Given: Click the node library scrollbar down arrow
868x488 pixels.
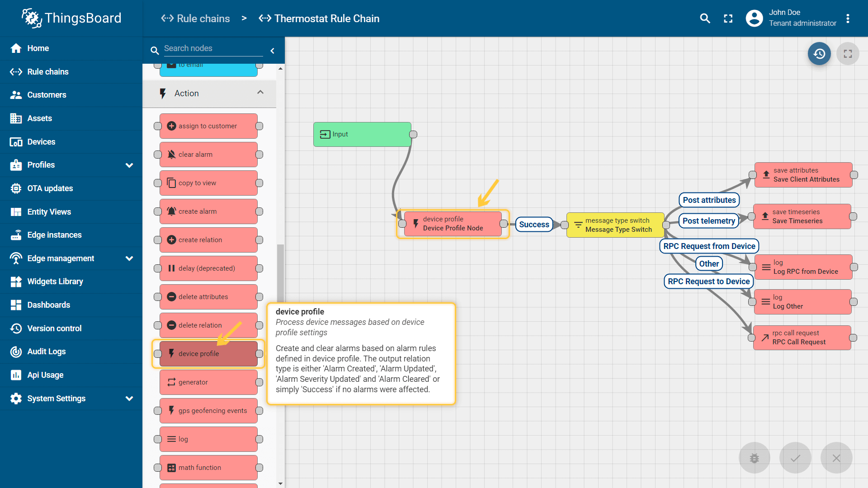Looking at the screenshot, I should (x=280, y=483).
